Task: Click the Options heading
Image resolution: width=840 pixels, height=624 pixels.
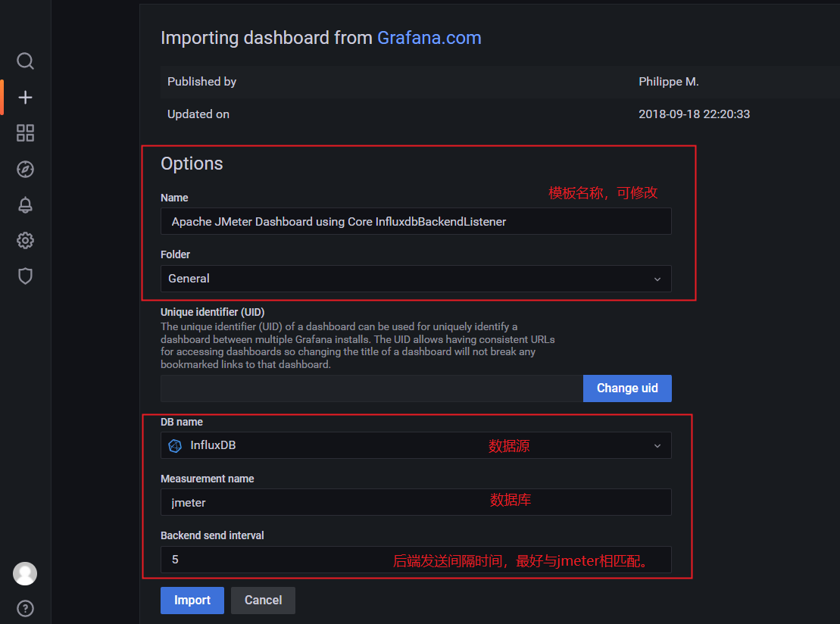Action: [192, 164]
